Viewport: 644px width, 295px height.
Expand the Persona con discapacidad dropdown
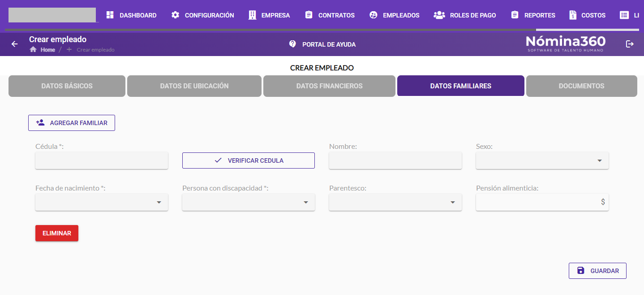point(249,202)
